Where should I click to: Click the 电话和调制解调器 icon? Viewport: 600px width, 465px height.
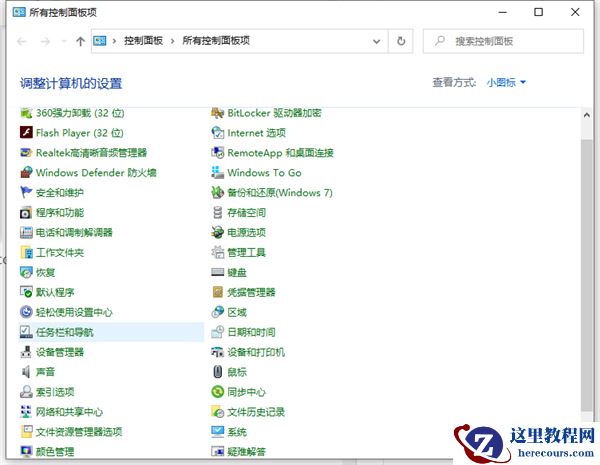(26, 232)
